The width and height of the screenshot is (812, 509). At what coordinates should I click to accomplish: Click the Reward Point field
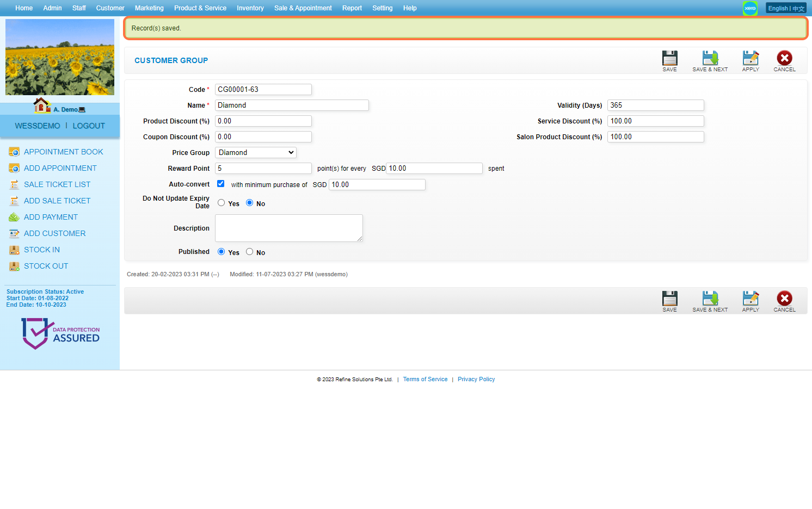click(x=263, y=168)
